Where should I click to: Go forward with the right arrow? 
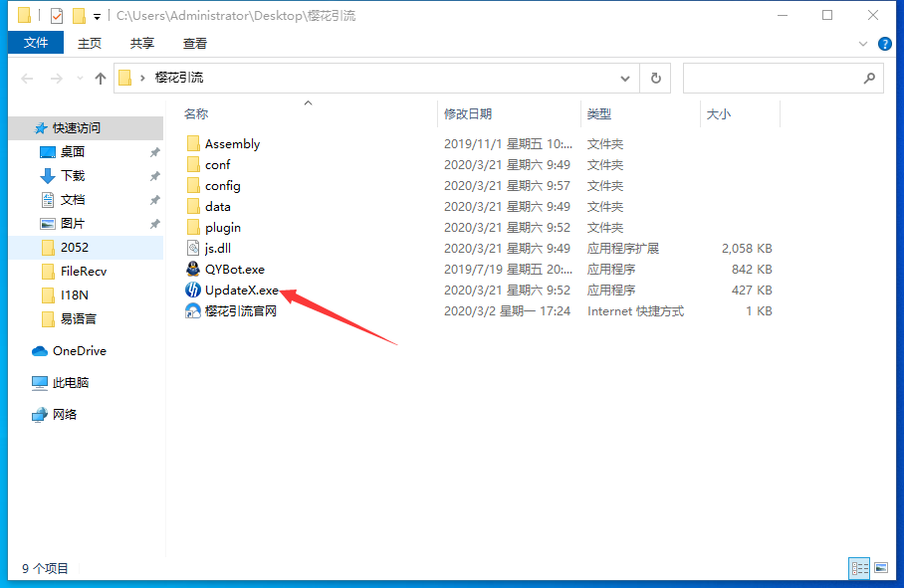coord(57,79)
